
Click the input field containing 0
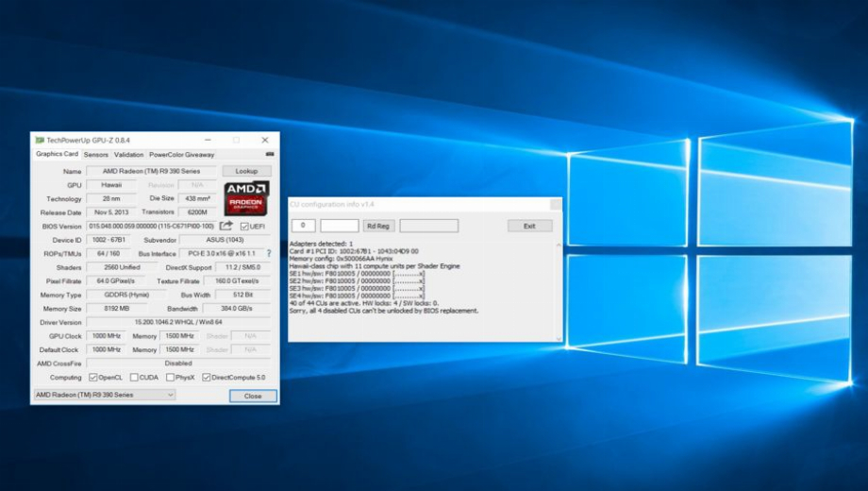coord(304,225)
